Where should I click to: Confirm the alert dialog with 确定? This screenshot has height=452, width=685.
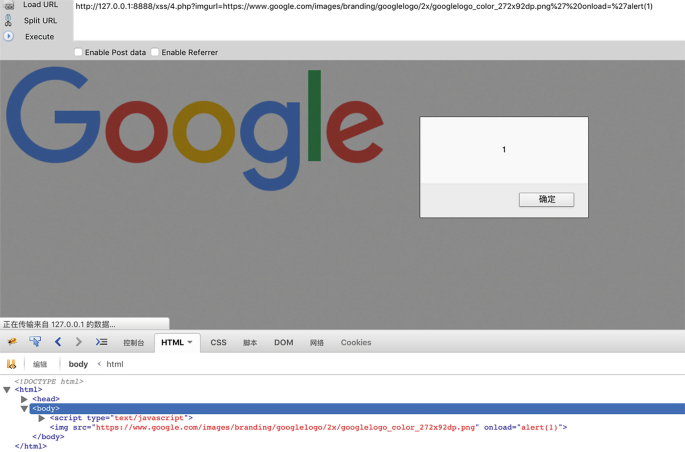pyautogui.click(x=547, y=200)
